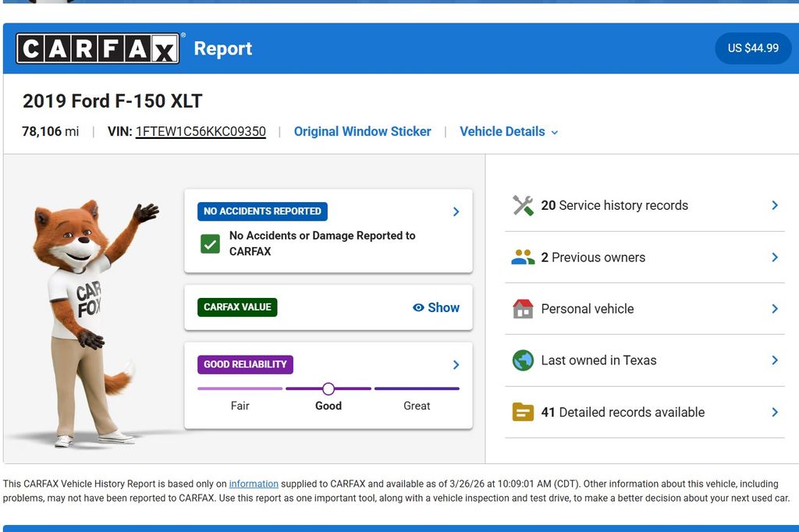
Task: Click the previous owners people icon
Action: tap(523, 257)
